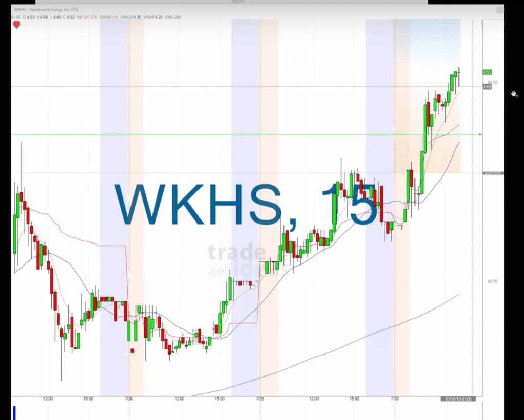Click the 7/29 date label on time axis
The image size is (524, 420).
coord(260,399)
